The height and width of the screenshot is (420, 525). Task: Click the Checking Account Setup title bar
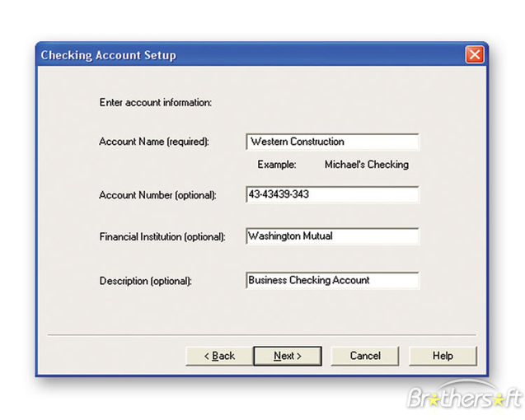tap(247, 55)
